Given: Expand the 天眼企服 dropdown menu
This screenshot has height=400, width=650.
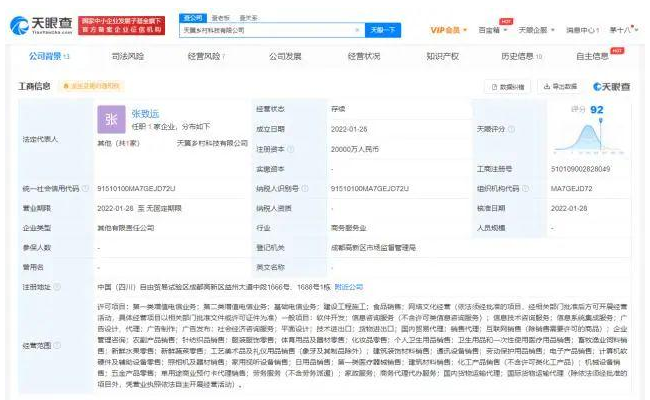Looking at the screenshot, I should pos(536,30).
